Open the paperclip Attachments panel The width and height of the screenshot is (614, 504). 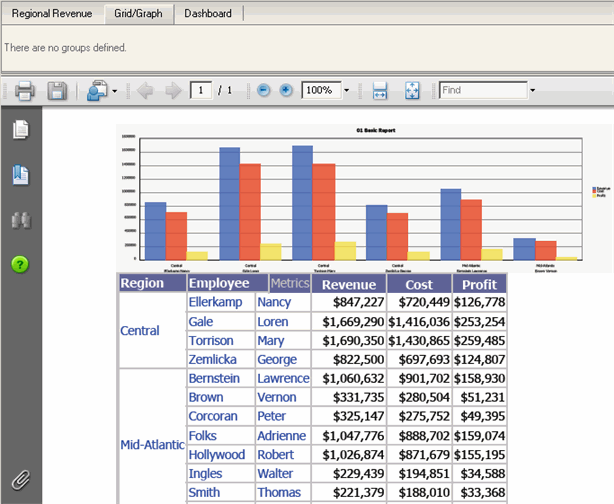click(x=21, y=479)
